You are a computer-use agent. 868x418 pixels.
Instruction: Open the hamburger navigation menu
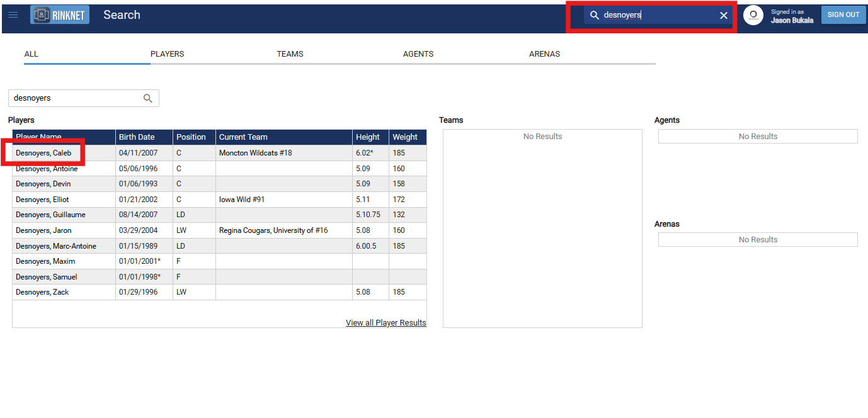pyautogui.click(x=13, y=14)
